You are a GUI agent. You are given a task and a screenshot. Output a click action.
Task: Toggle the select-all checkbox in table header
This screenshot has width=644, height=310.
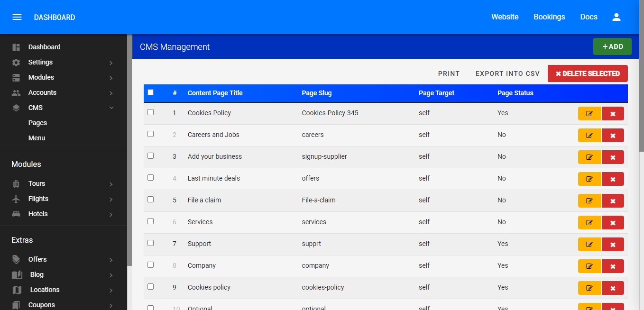coord(151,92)
